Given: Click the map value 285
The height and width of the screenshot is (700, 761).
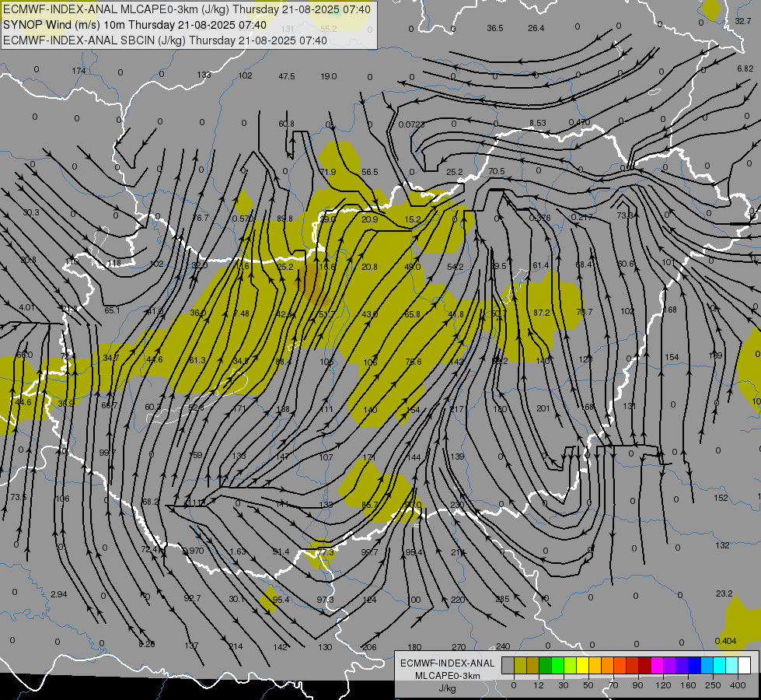Looking at the screenshot, I should 502,599.
